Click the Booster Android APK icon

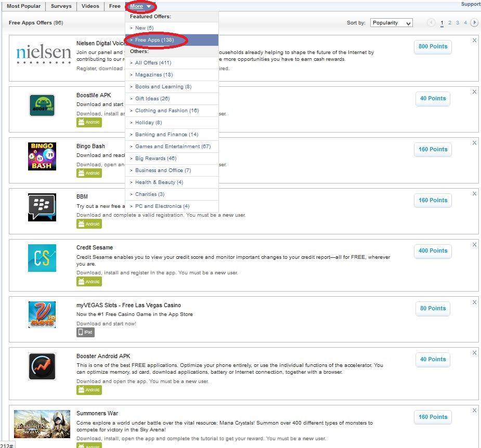[x=42, y=366]
